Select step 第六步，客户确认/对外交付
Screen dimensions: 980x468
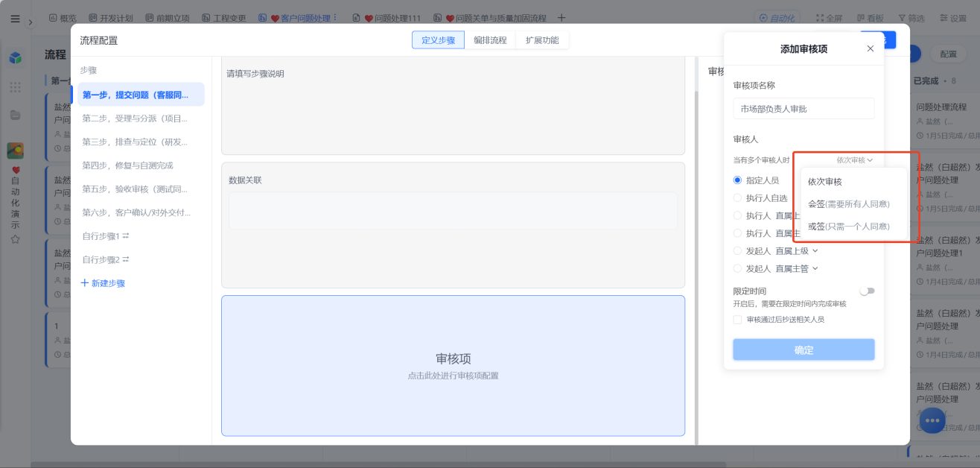click(x=141, y=212)
